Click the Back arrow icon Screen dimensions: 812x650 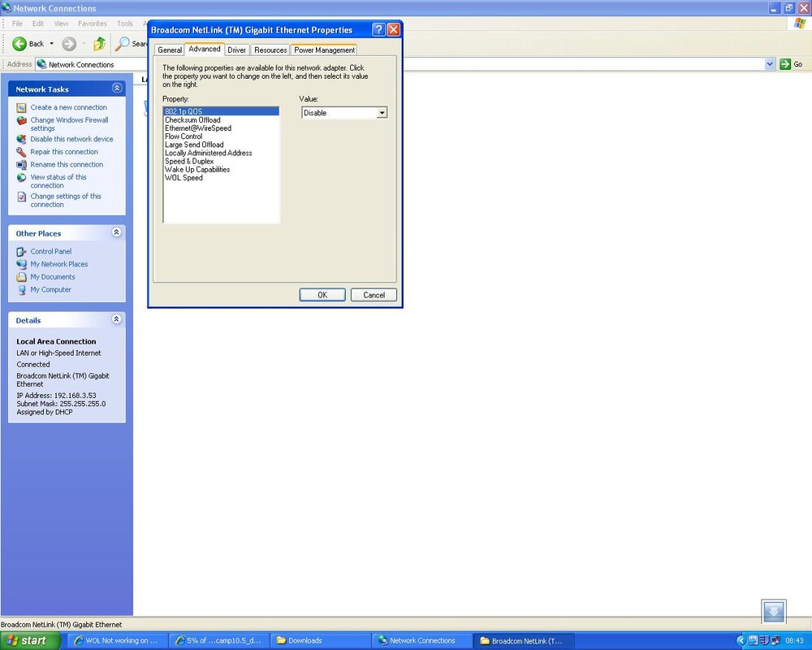(19, 44)
